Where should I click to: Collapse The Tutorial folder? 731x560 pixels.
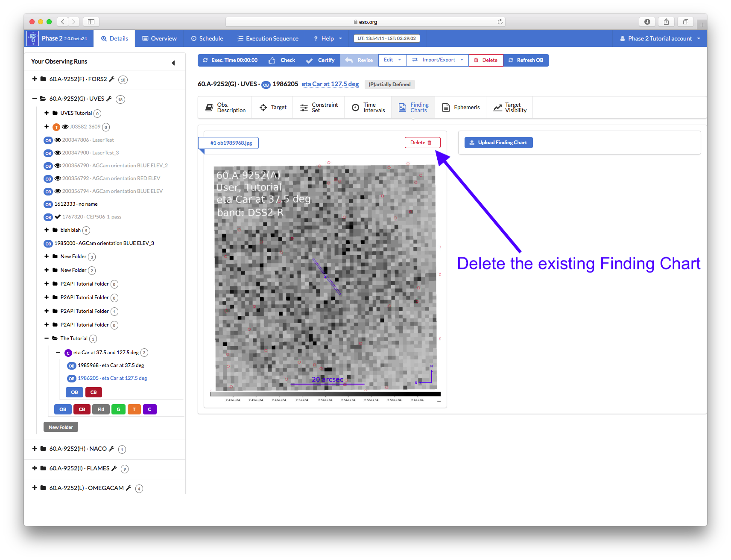[x=47, y=338]
